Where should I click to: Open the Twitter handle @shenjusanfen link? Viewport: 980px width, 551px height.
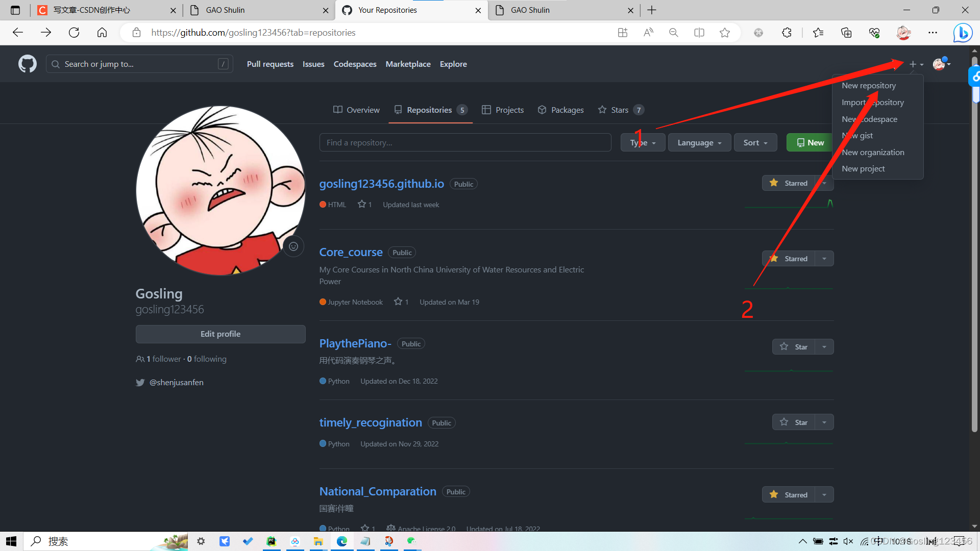pos(176,382)
